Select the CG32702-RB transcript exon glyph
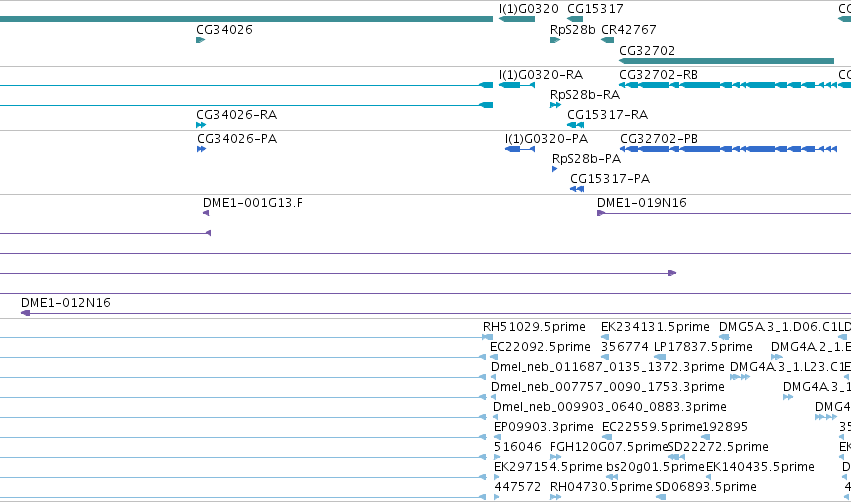 coord(728,85)
